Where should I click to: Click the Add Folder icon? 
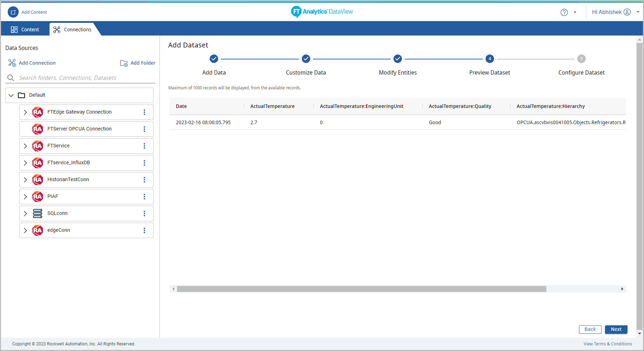[124, 63]
